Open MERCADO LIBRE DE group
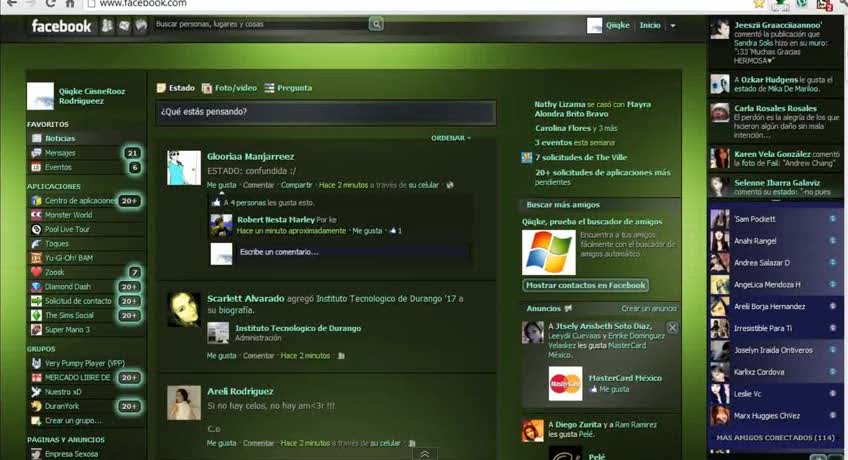Screen dimensions: 848x460 coord(77,377)
